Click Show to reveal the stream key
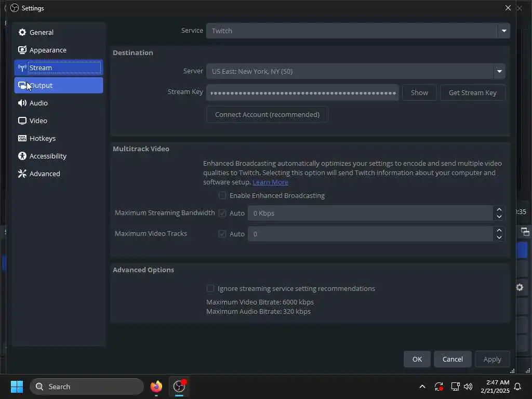 point(419,92)
